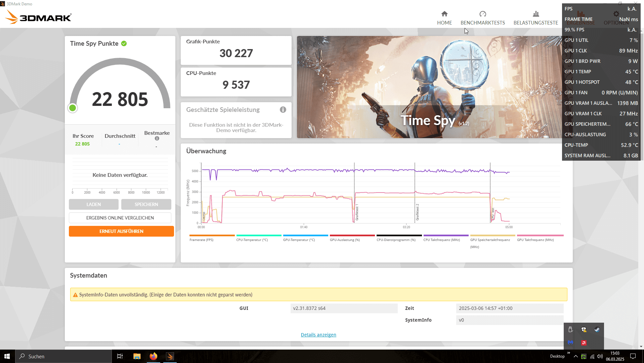Click the CPU-TEMP overlay row
Viewport: 644px width, 363px height.
601,145
